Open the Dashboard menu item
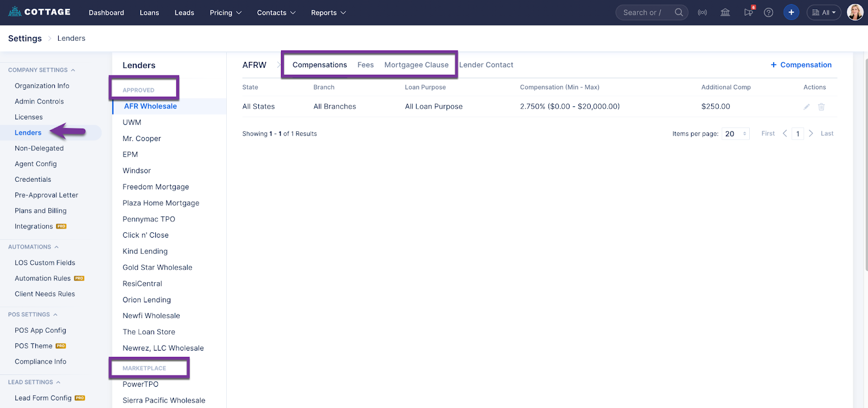The height and width of the screenshot is (408, 868). pyautogui.click(x=106, y=12)
